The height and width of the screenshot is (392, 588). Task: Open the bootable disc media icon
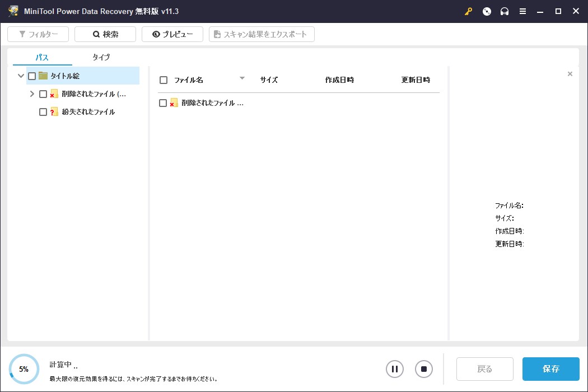tap(487, 12)
